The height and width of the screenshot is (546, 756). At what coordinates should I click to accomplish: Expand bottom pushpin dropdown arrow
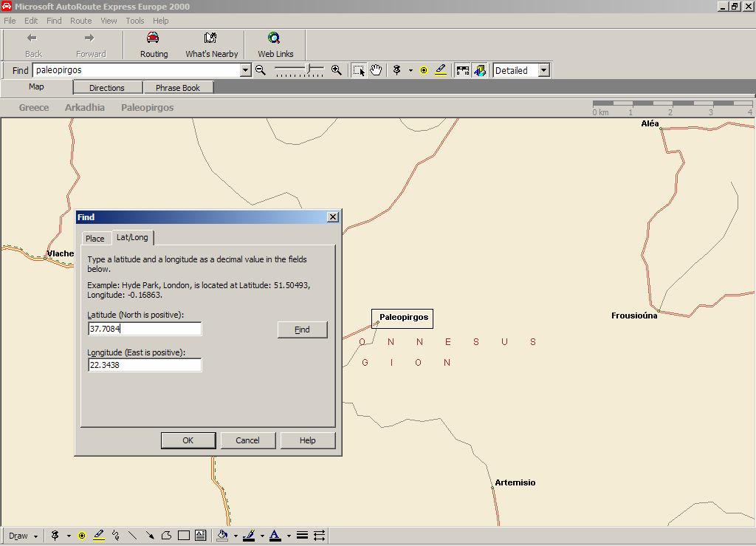pyautogui.click(x=69, y=536)
